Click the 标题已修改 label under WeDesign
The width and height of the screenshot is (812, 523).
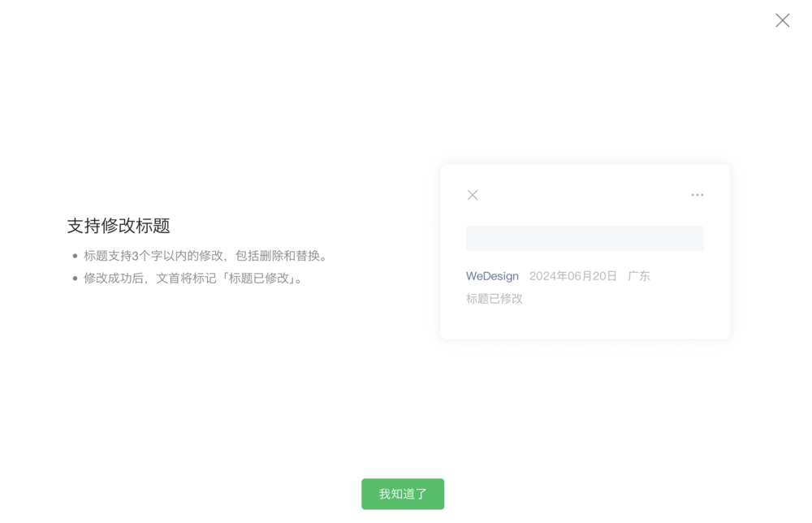pos(494,299)
